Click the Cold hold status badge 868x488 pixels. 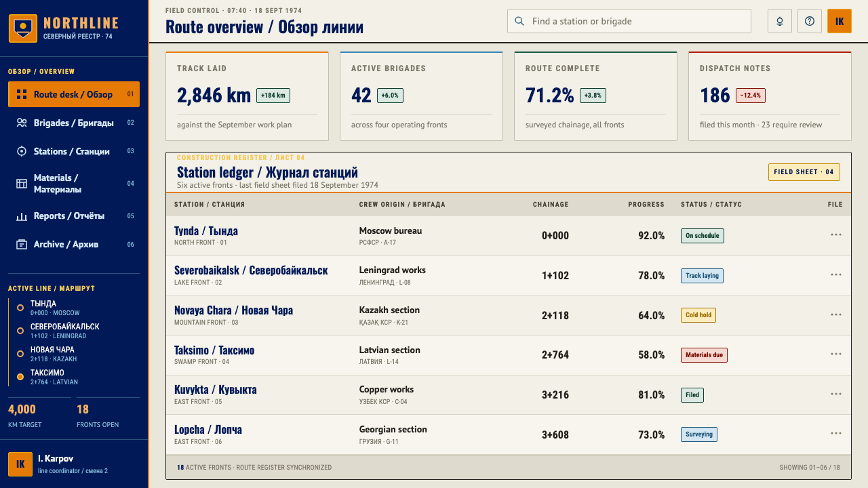tap(698, 315)
